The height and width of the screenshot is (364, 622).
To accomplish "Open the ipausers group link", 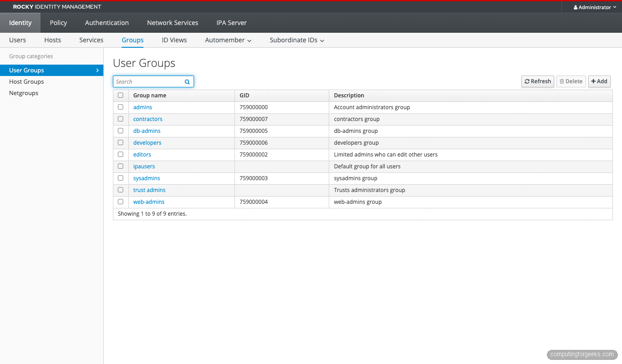I will click(x=144, y=167).
